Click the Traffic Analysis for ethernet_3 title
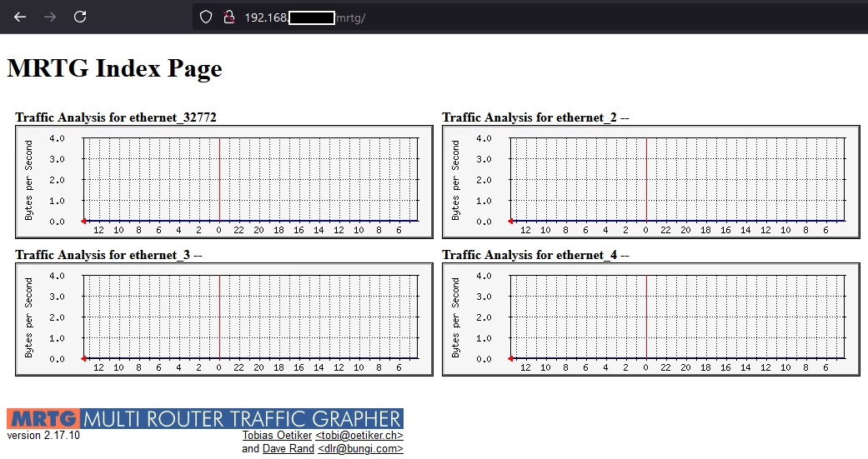The height and width of the screenshot is (459, 868). 108,255
